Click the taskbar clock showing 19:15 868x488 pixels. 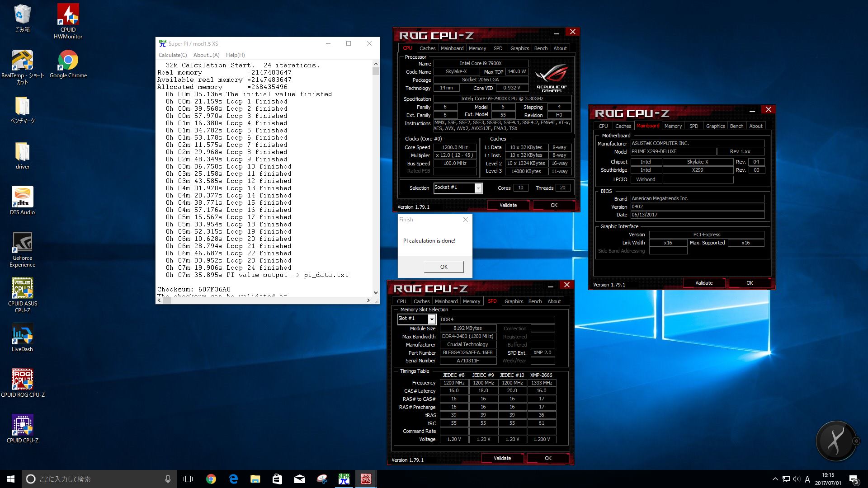828,479
